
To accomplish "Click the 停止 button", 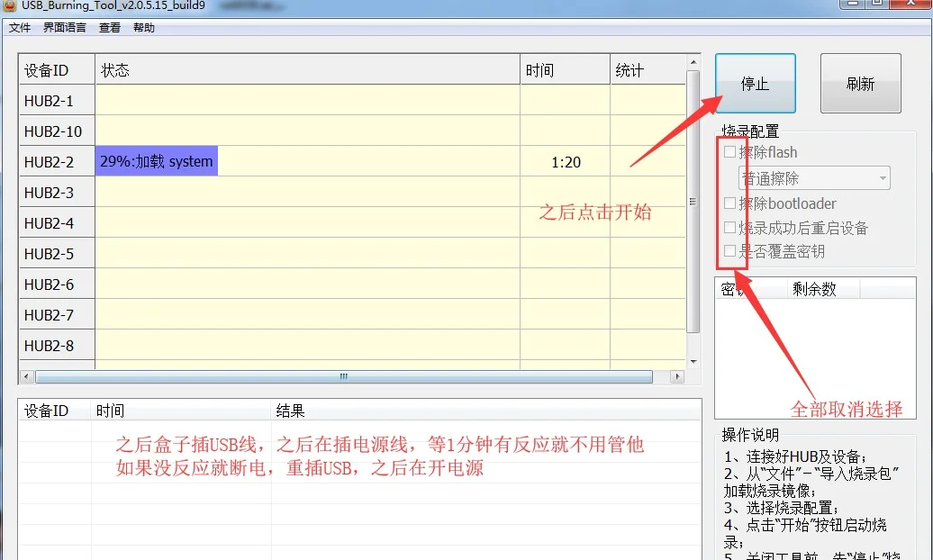I will pos(755,84).
